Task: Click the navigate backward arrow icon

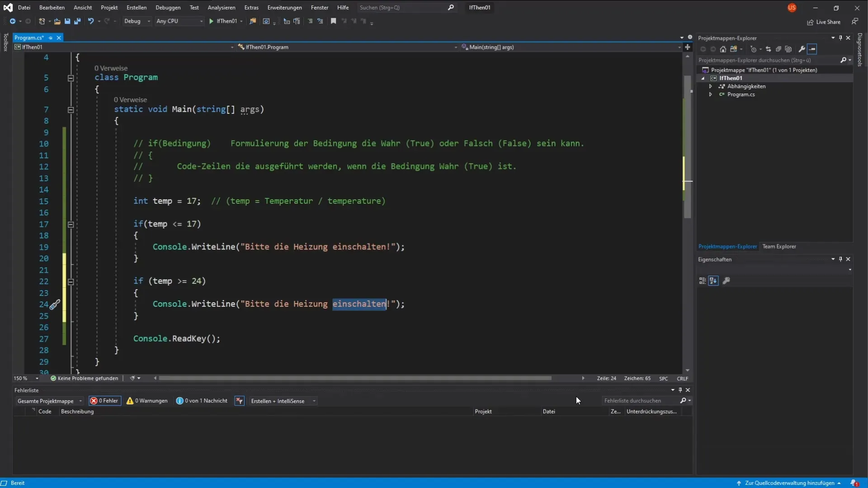Action: [13, 21]
